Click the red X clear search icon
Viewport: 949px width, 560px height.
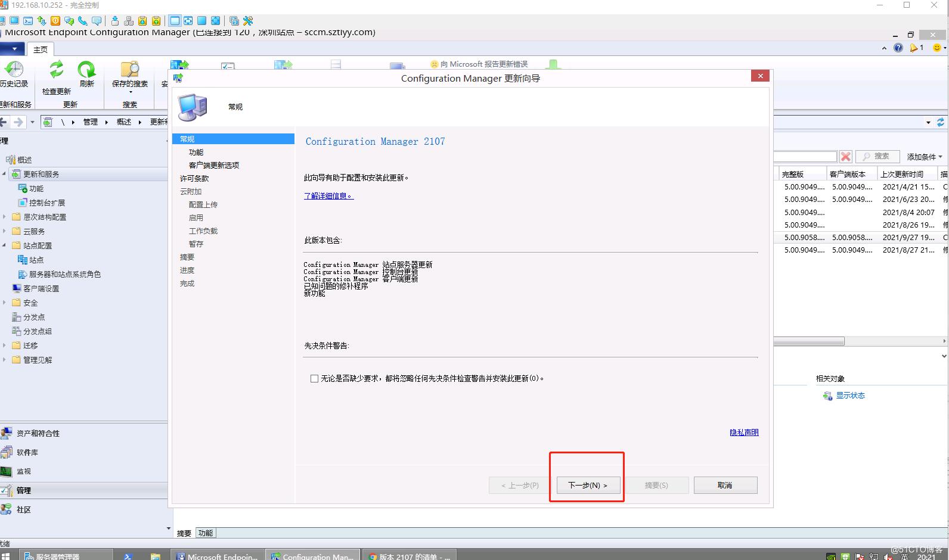coord(845,156)
